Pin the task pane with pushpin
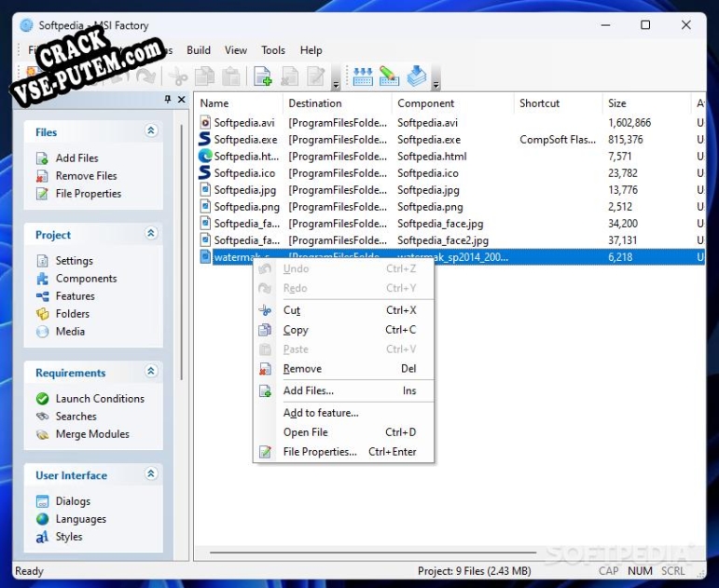This screenshot has height=588, width=719. tap(167, 99)
